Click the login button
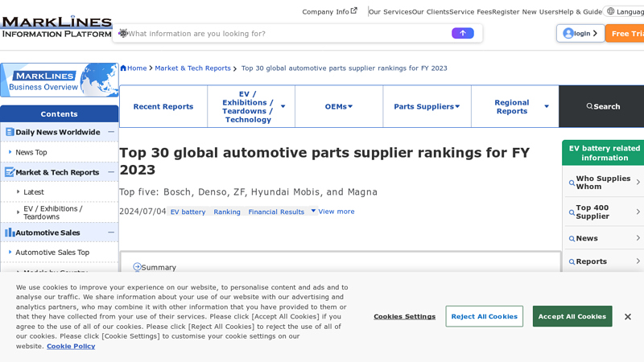 (x=580, y=33)
